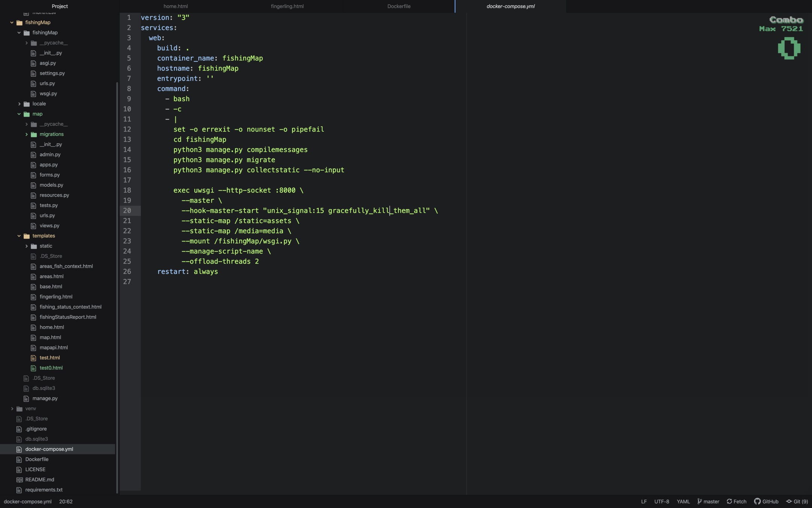Image resolution: width=812 pixels, height=508 pixels.
Task: Expand the static folder in templates
Action: (26, 246)
